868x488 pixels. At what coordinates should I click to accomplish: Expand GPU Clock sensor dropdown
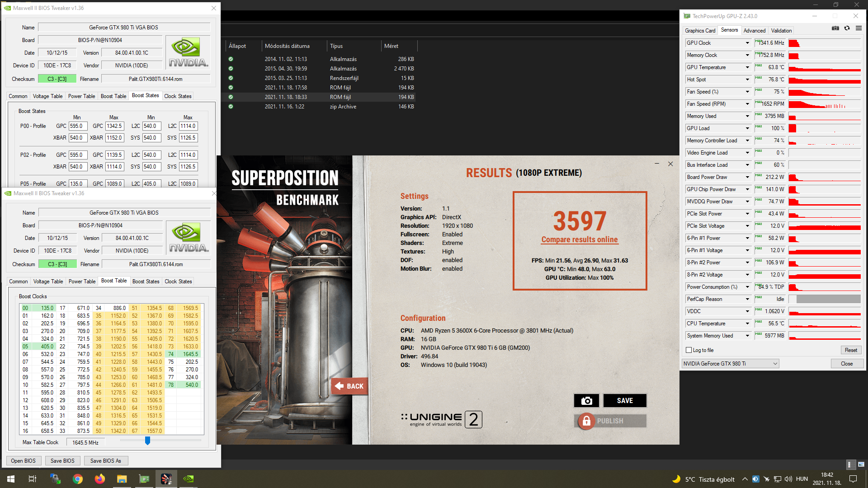(747, 43)
